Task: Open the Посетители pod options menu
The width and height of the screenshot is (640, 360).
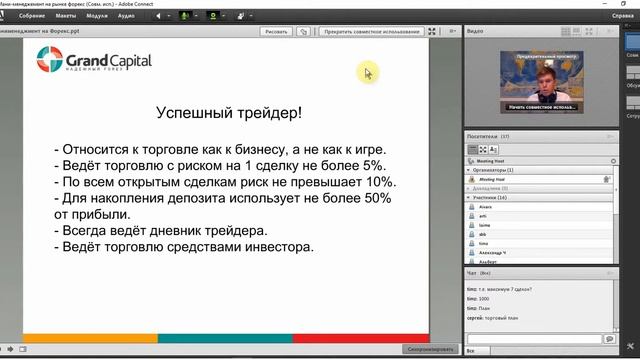Action: coord(610,136)
